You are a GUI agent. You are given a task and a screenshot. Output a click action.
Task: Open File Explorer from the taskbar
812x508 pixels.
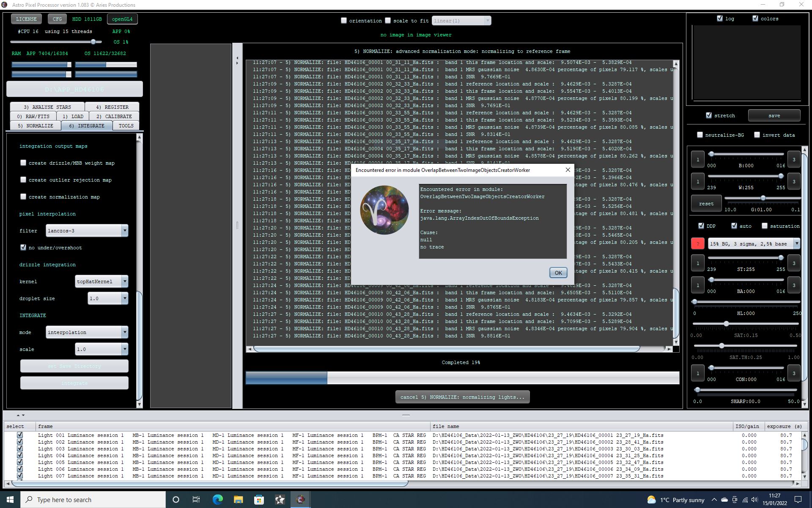pos(238,500)
